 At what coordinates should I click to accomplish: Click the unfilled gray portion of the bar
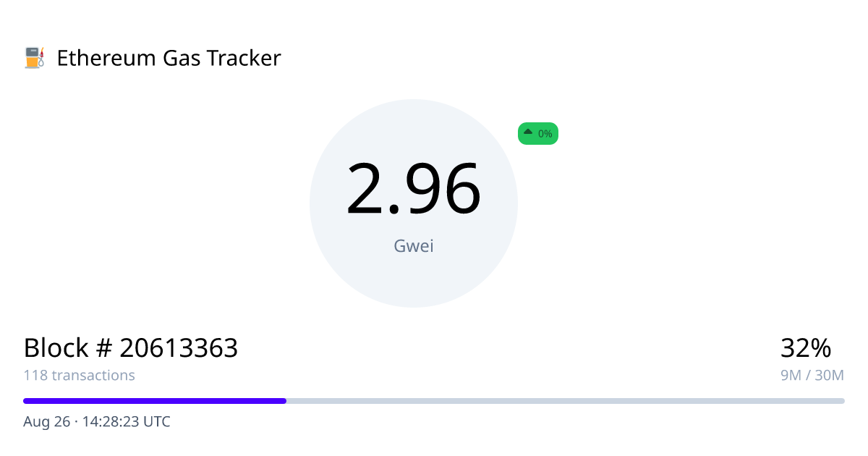(564, 400)
